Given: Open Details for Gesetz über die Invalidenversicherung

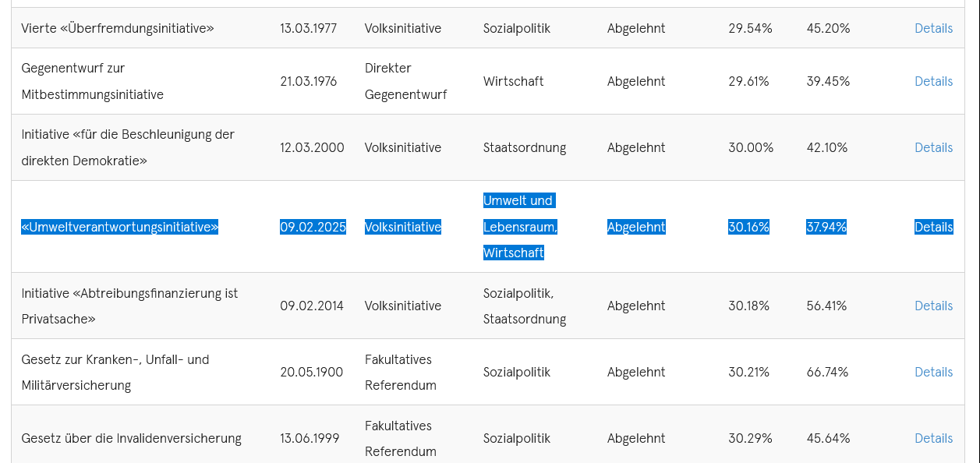Looking at the screenshot, I should tap(933, 438).
